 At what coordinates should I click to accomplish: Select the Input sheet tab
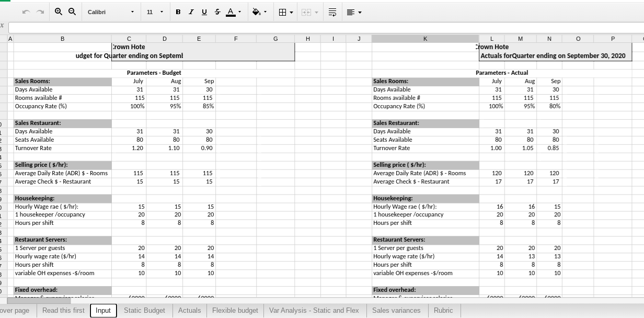click(103, 310)
